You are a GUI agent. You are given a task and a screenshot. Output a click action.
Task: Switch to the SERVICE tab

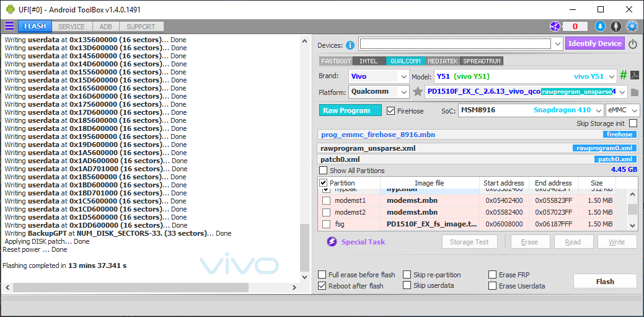pyautogui.click(x=71, y=27)
